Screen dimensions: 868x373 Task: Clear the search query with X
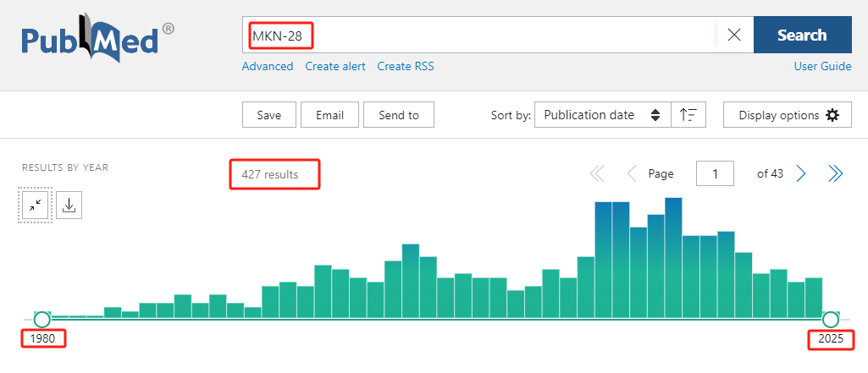coord(734,35)
